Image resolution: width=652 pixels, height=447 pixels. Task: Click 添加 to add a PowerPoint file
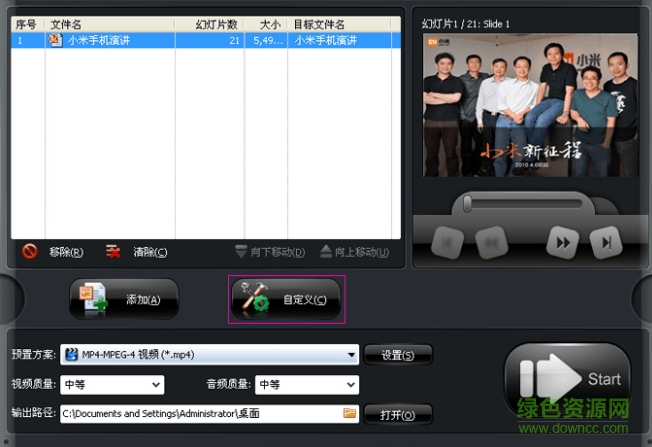click(124, 299)
